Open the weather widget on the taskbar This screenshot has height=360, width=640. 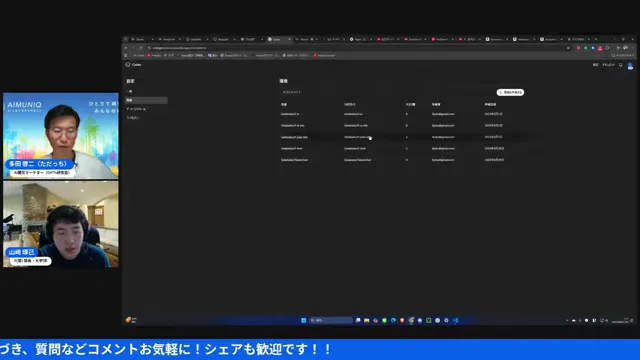(131, 320)
